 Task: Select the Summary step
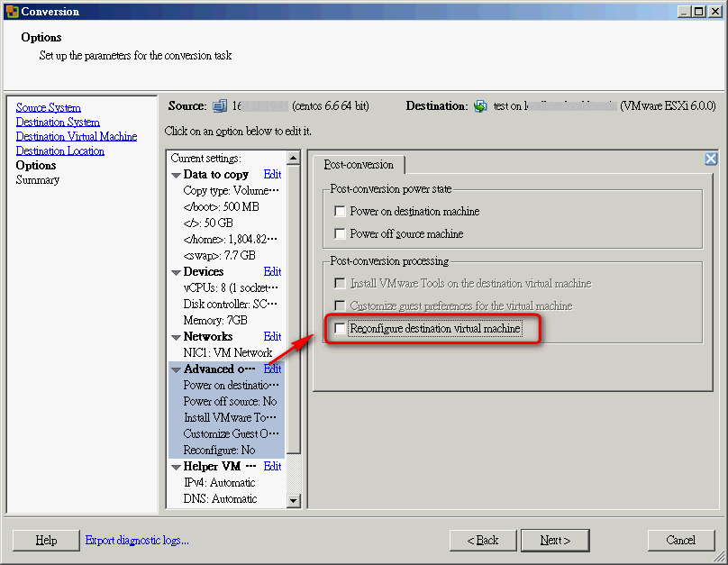click(x=38, y=179)
